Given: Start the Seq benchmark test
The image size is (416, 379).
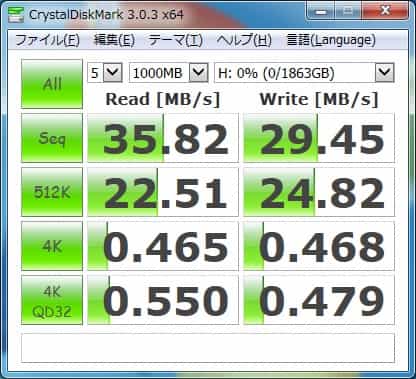Looking at the screenshot, I should point(52,138).
